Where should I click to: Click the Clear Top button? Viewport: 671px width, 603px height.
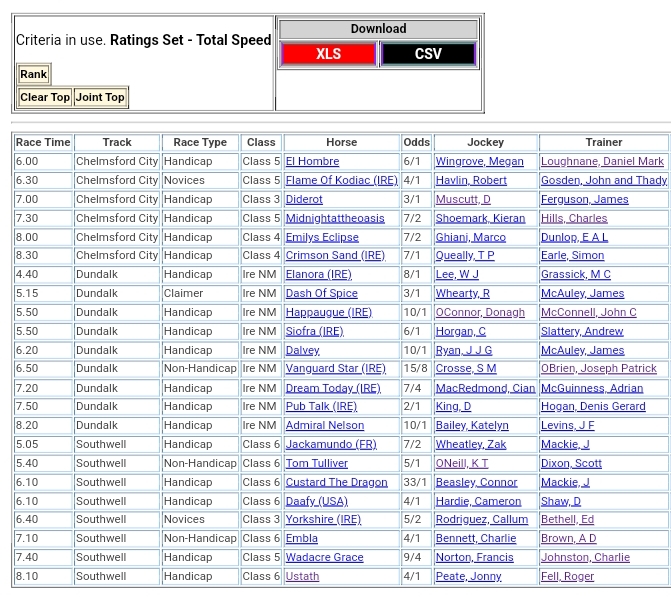coord(45,97)
